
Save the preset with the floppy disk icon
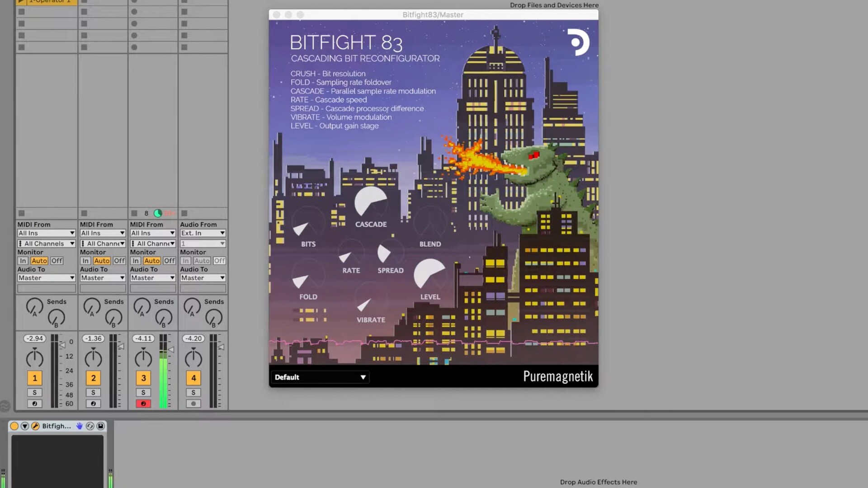click(100, 426)
